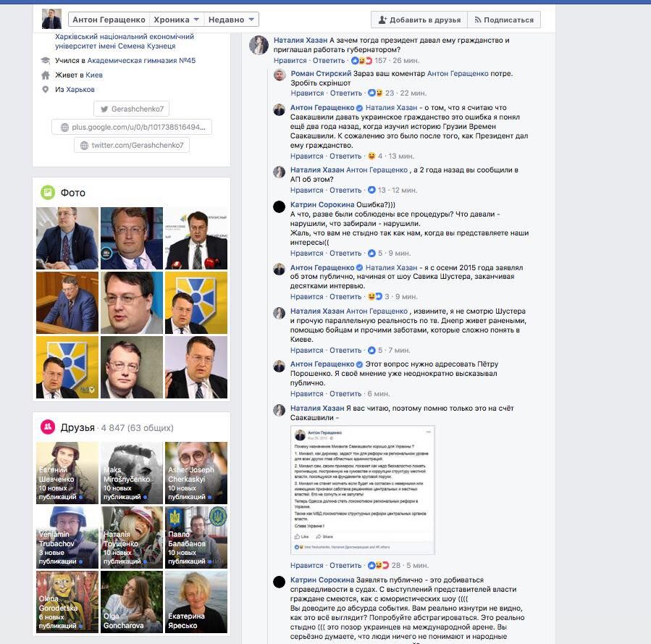Image resolution: width=651 pixels, height=644 pixels.
Task: Click the pink Друзья section icon
Action: point(48,427)
